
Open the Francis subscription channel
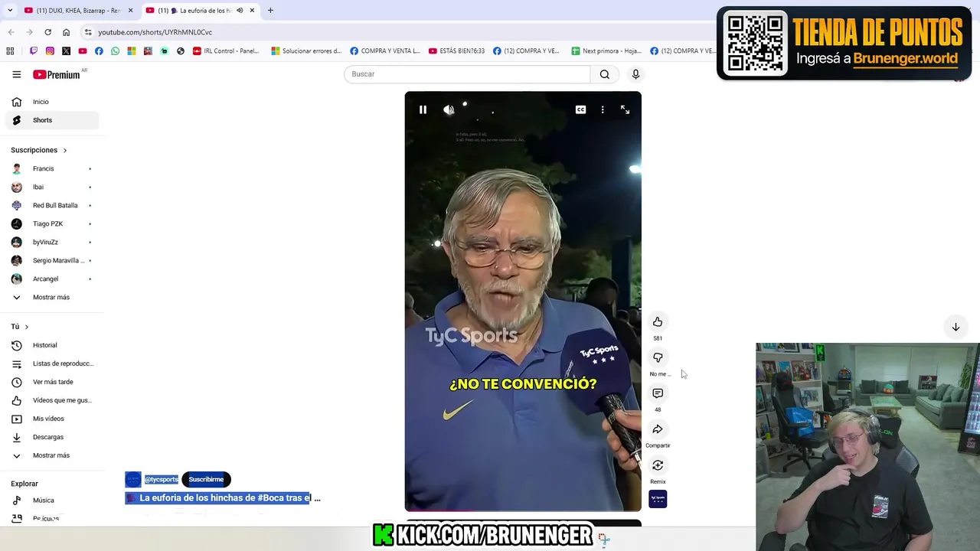click(52, 168)
